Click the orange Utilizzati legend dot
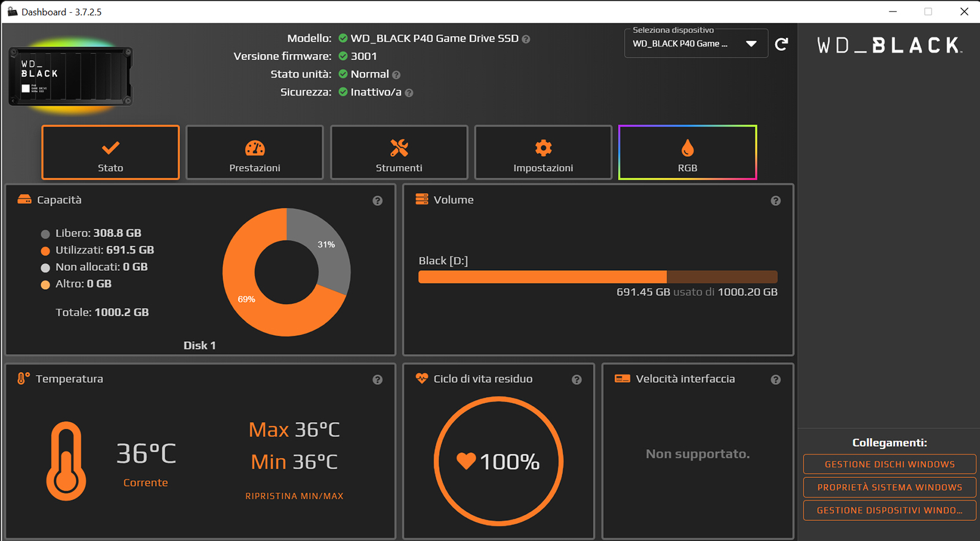980x541 pixels. tap(45, 251)
